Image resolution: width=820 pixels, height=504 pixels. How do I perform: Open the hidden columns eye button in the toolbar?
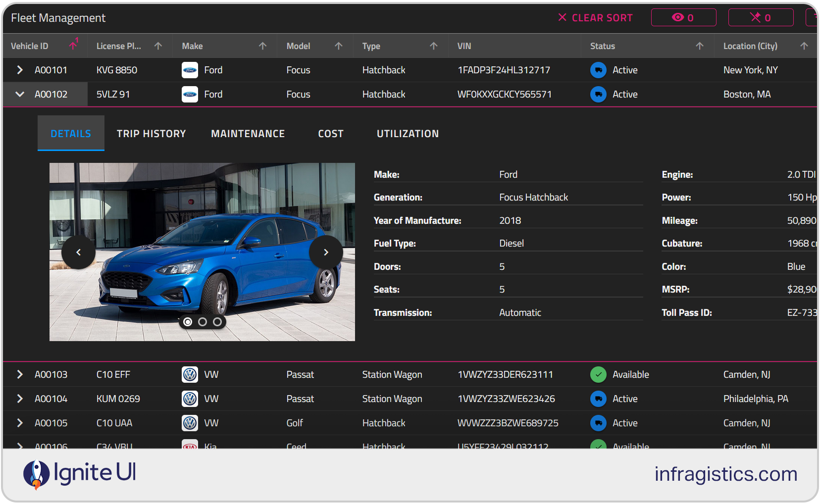point(684,17)
